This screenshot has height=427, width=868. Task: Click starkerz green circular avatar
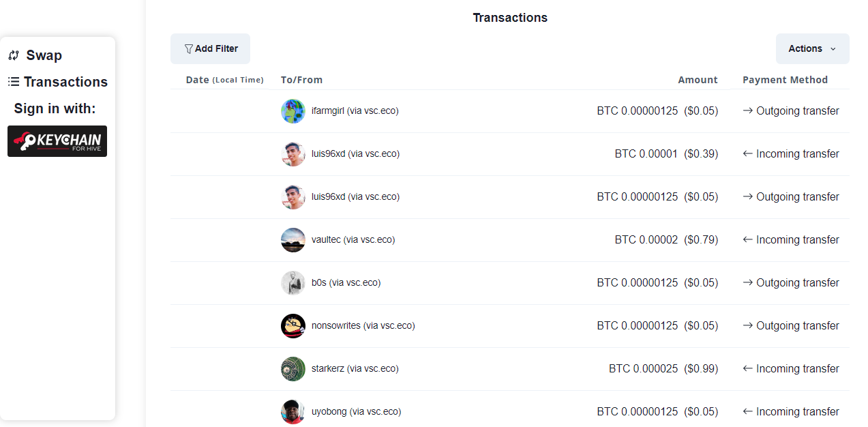coord(293,369)
